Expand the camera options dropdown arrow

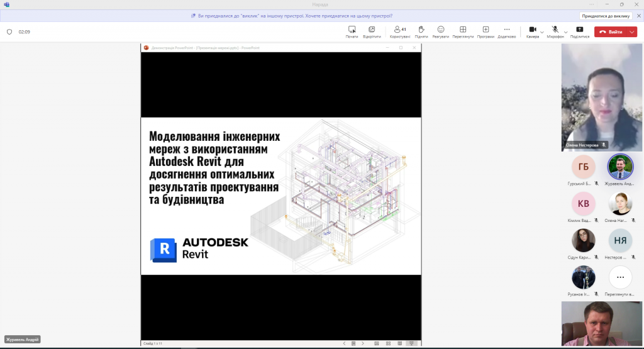542,32
